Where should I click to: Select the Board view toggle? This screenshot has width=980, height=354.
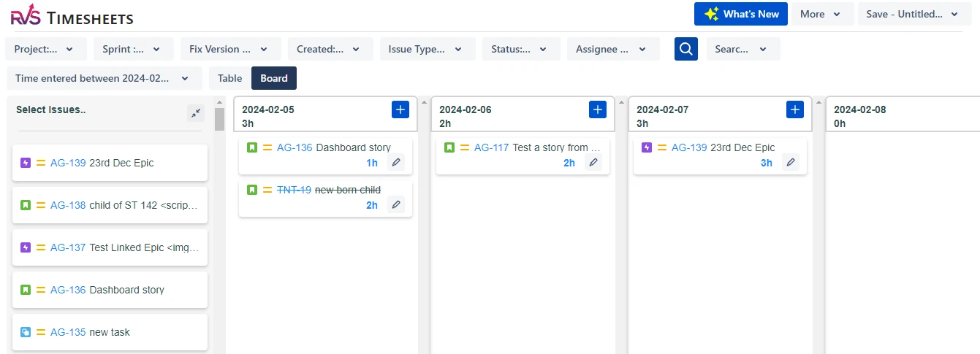[274, 78]
